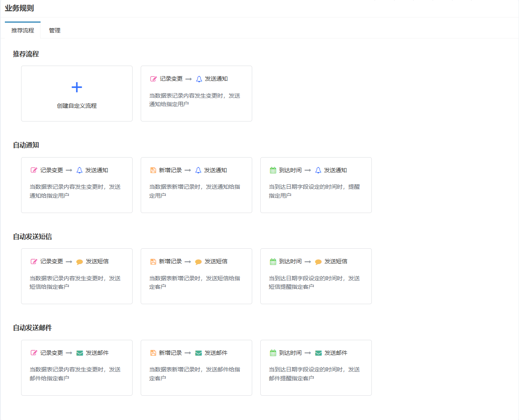Select the description 当到达日期字段设定的时间时，发送短信提醒指定客户
This screenshot has width=519, height=420.
point(314,282)
